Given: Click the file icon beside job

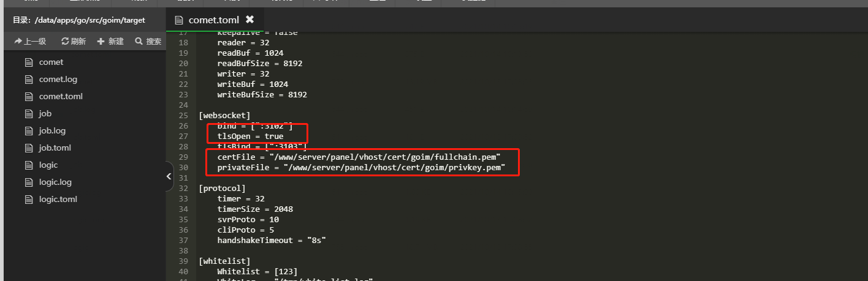Looking at the screenshot, I should (x=28, y=113).
